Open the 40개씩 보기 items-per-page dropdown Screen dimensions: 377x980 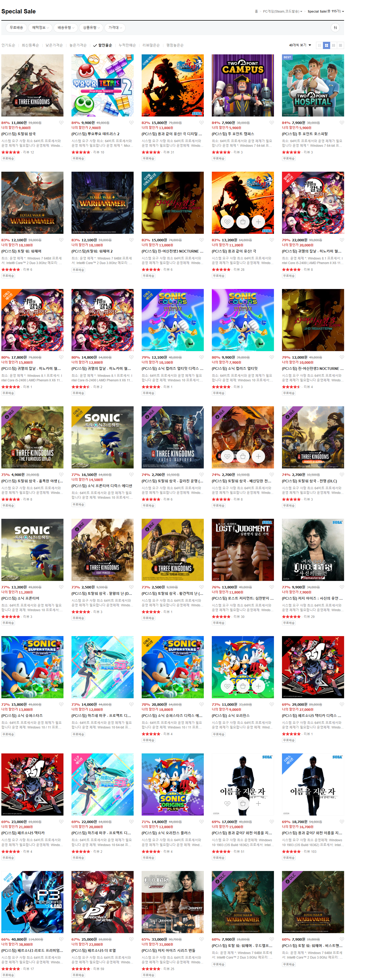pos(300,45)
